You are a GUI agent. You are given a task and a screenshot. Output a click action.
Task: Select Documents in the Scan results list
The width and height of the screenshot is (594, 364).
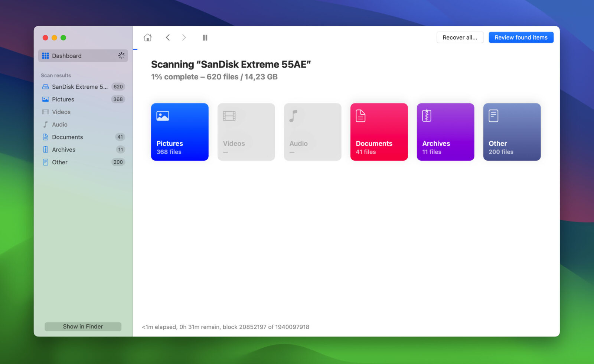pos(68,137)
